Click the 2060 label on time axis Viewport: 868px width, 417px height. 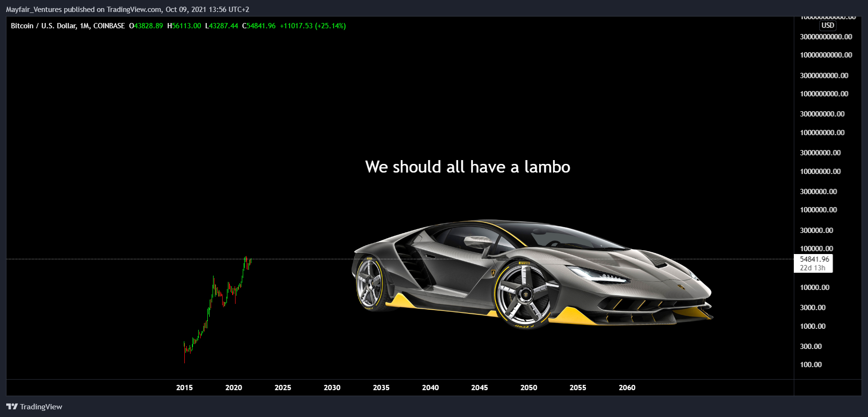[627, 387]
